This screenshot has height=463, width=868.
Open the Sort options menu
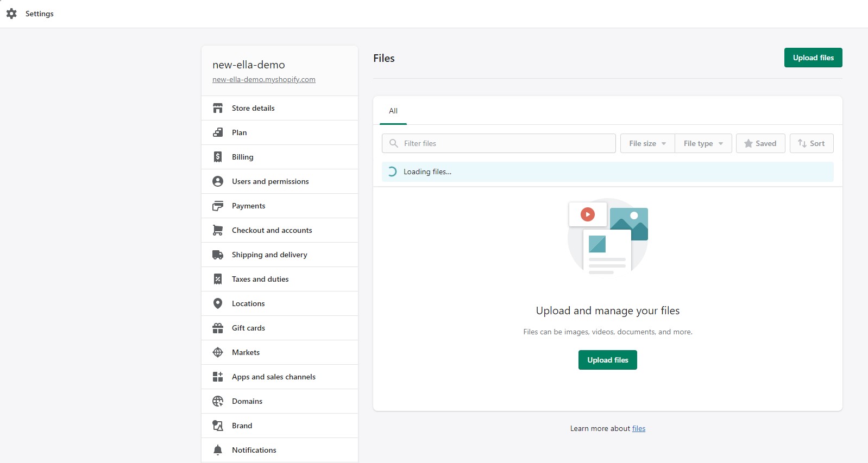[811, 143]
